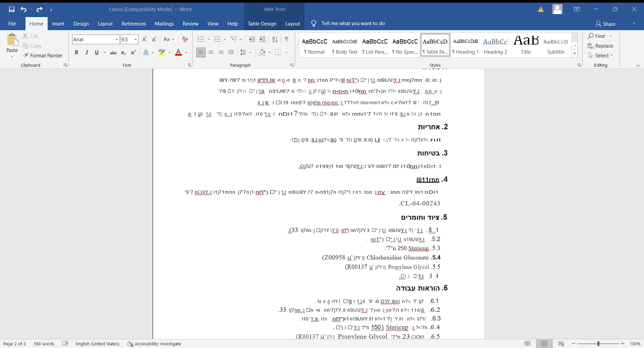
Task: Apply the Heading 1 style
Action: click(x=466, y=45)
